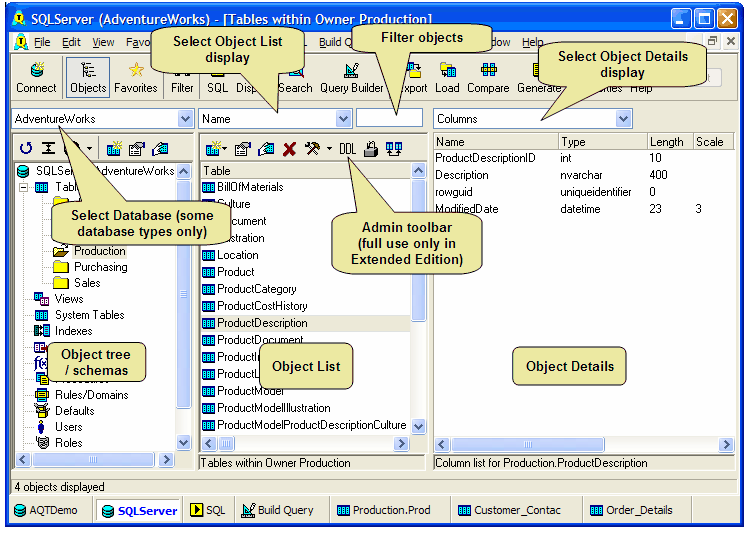Click the Load toolbar icon
Image resolution: width=749 pixels, height=533 pixels.
coord(447,78)
